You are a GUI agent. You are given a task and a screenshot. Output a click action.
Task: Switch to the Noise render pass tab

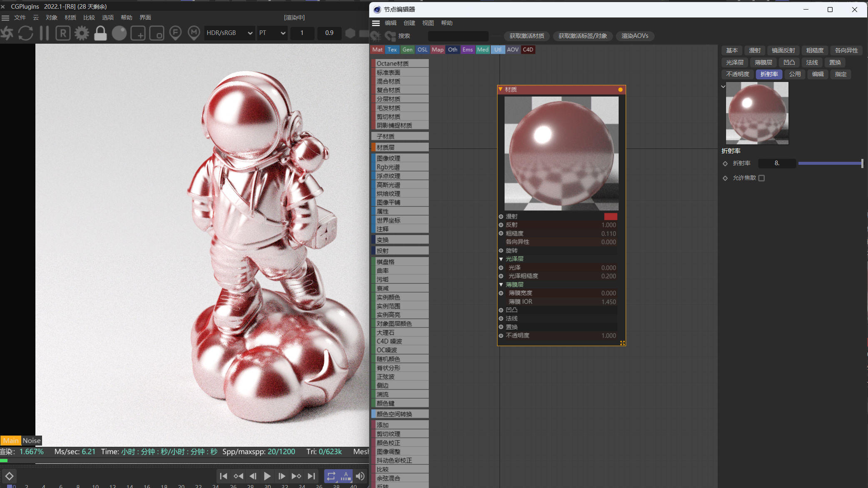point(32,441)
